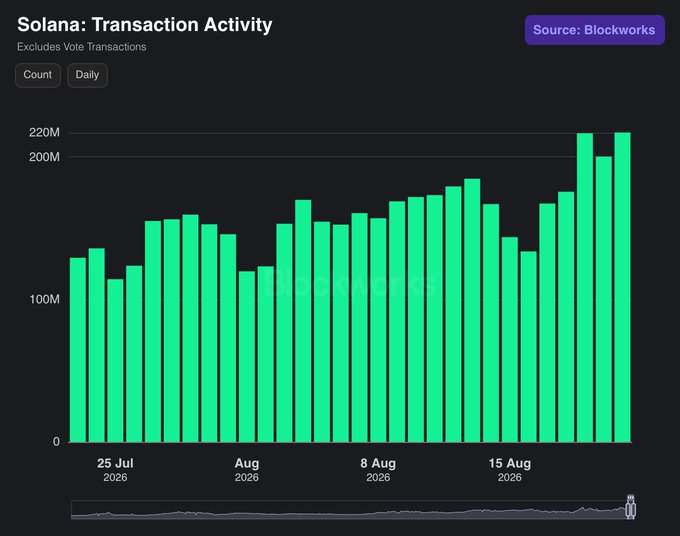Click the Source: Blockworks badge
Image resolution: width=680 pixels, height=536 pixels.
(595, 30)
